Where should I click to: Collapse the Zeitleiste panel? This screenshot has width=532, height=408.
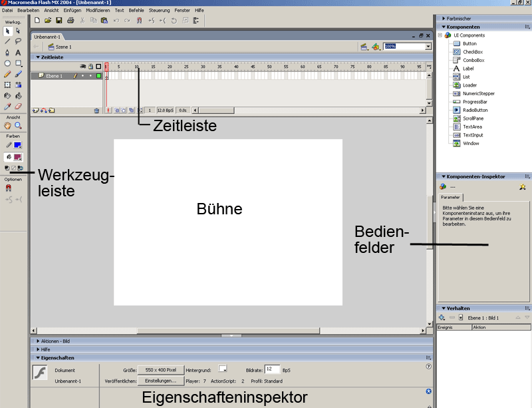click(x=37, y=57)
